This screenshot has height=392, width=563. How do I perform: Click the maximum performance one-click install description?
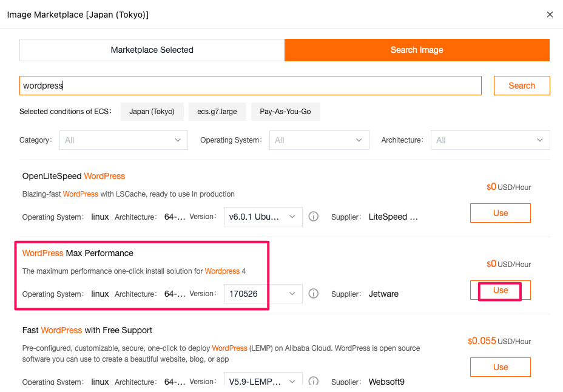(134, 271)
